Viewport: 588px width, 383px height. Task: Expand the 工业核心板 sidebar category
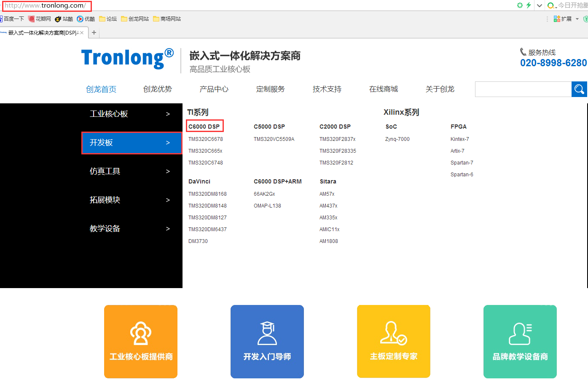click(131, 114)
